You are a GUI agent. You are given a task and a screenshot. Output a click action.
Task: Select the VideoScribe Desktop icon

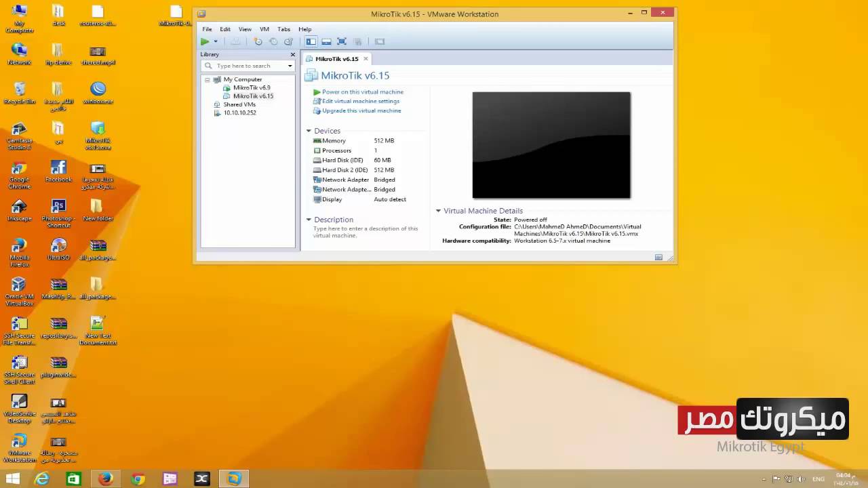click(x=19, y=409)
